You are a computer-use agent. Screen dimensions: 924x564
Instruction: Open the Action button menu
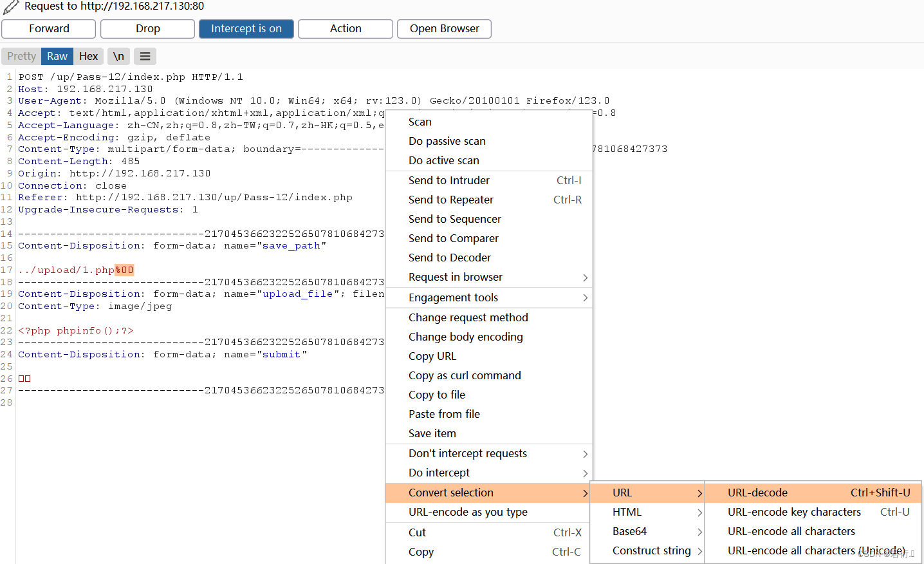pos(346,29)
